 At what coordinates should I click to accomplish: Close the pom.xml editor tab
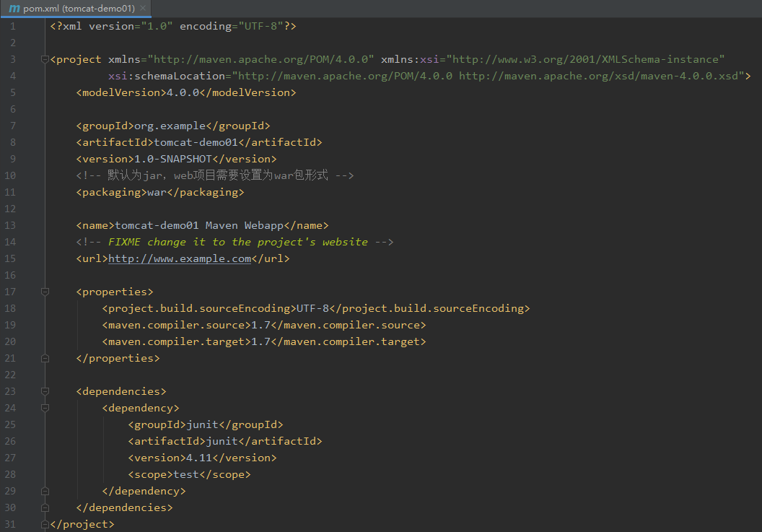143,8
